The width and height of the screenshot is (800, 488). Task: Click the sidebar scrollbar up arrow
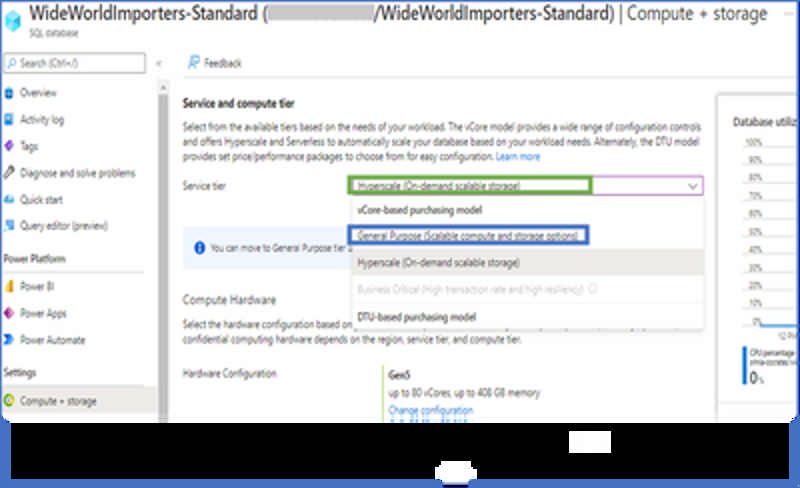point(163,87)
